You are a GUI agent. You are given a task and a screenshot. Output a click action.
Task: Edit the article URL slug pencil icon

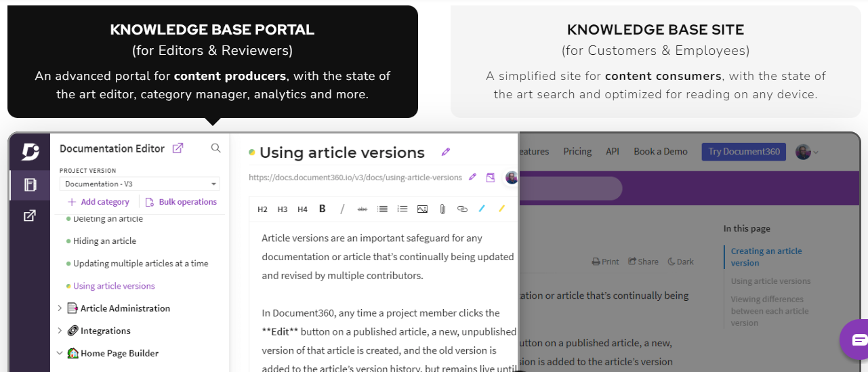(473, 177)
